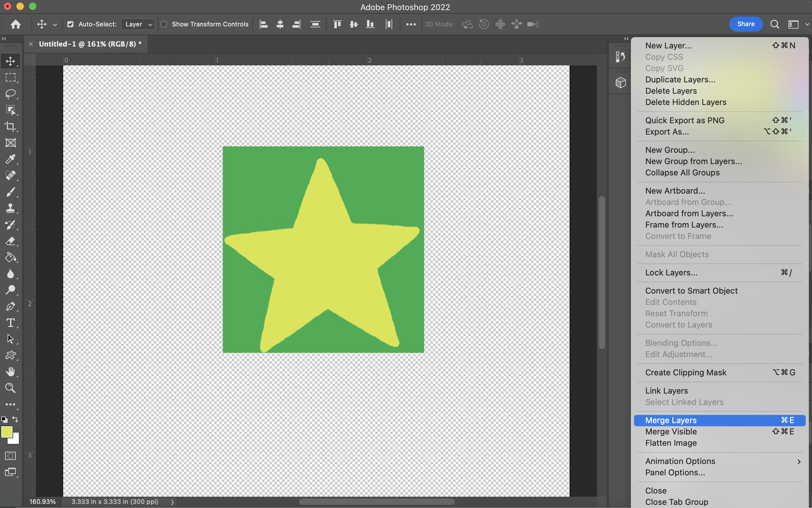This screenshot has height=508, width=812.
Task: Click the Untitled-1 document tab
Action: [x=90, y=44]
